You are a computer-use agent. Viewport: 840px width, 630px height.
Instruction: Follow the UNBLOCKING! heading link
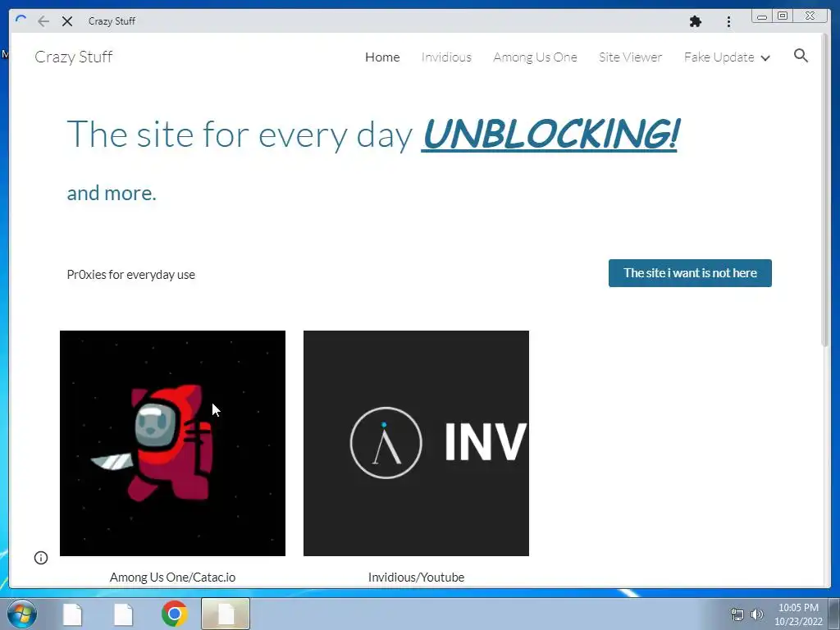coord(550,134)
